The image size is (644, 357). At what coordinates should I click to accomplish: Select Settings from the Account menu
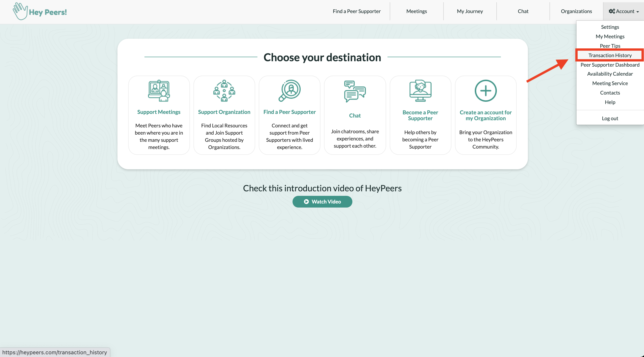[610, 27]
